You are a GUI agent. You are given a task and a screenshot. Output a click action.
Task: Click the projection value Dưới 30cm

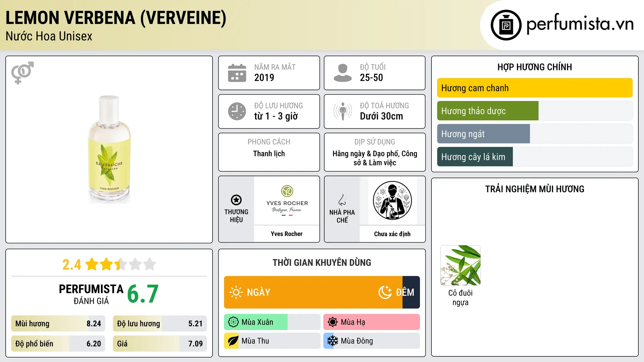point(381,116)
